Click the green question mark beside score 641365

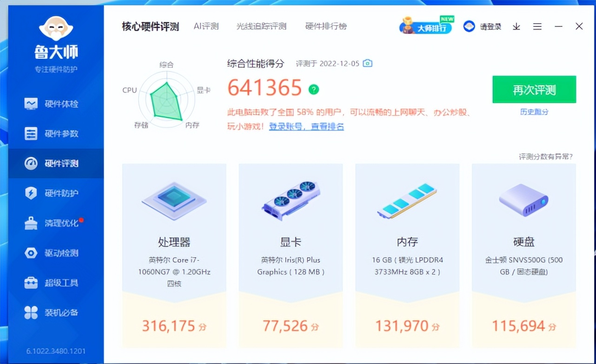coord(313,89)
